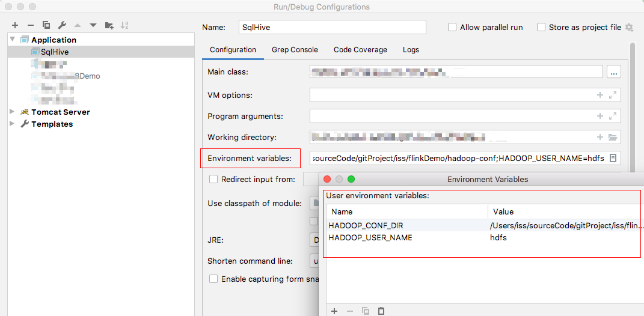
Task: Open the edit templates wrench icon
Action: [62, 25]
